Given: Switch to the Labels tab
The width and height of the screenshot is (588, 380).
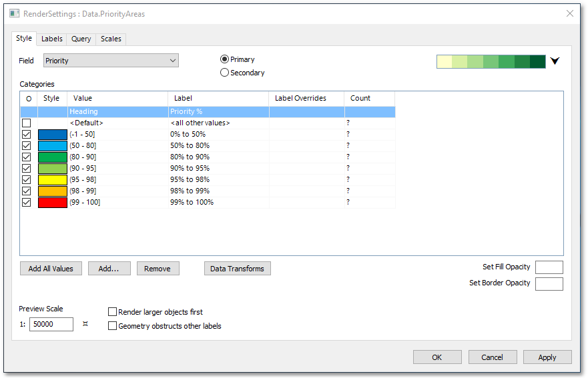Looking at the screenshot, I should point(52,39).
